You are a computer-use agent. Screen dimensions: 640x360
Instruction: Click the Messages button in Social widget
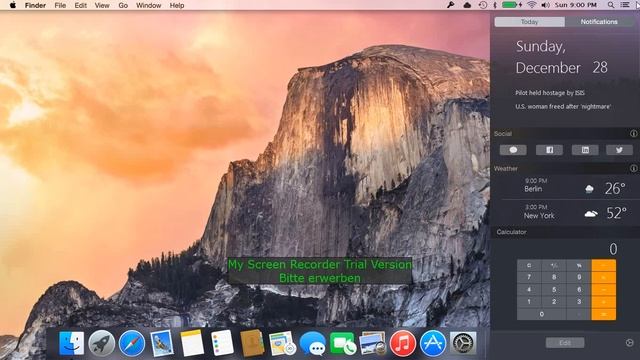pos(513,150)
